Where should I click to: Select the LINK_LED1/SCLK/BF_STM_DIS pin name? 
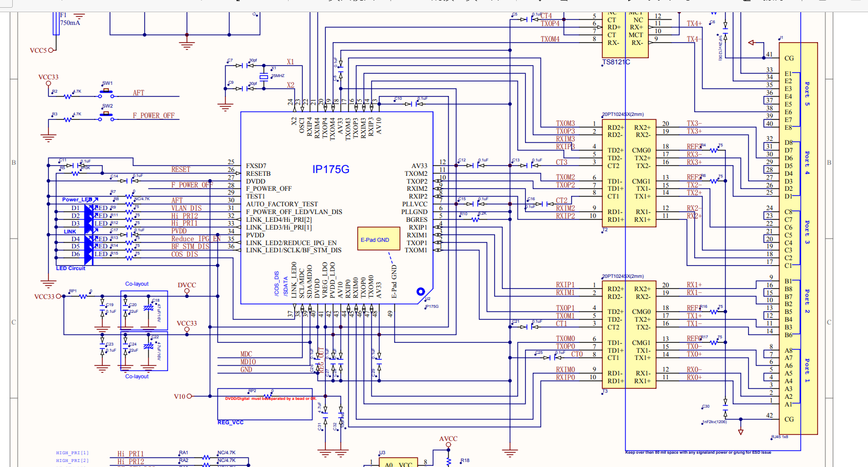coord(294,250)
